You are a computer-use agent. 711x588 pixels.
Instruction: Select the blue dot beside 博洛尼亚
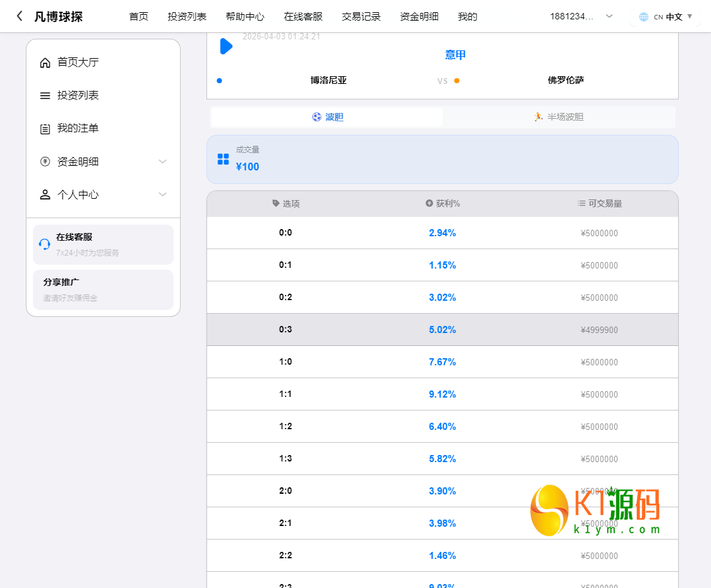[219, 80]
